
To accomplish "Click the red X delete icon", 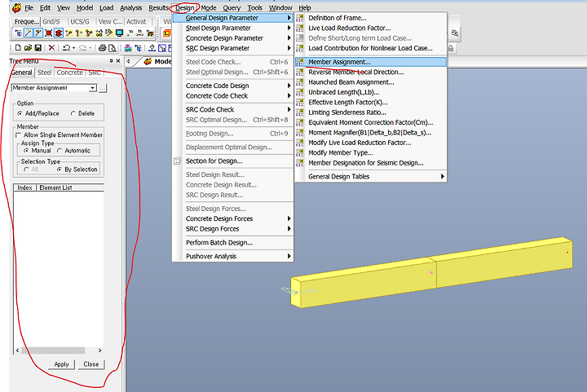I will (x=51, y=47).
